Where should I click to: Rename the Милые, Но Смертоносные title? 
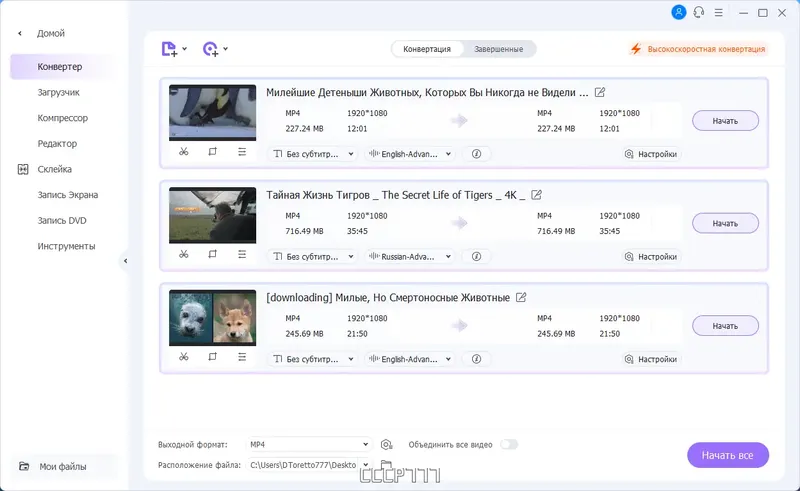521,297
